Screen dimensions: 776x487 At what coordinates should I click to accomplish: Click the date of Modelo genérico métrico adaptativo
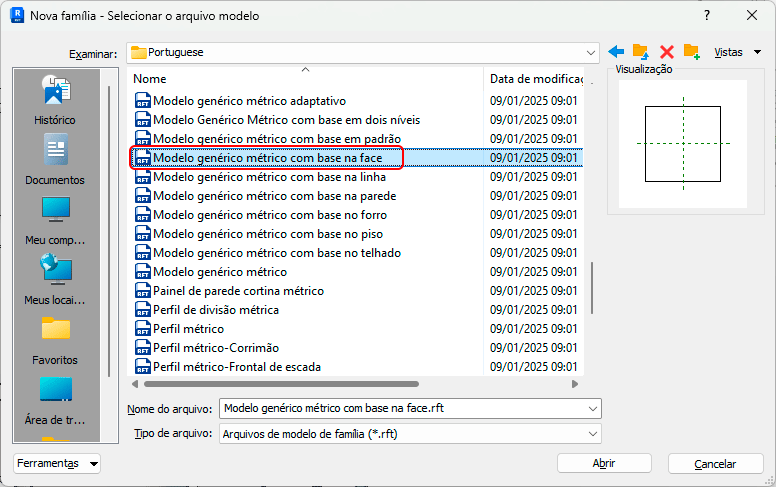[534, 101]
